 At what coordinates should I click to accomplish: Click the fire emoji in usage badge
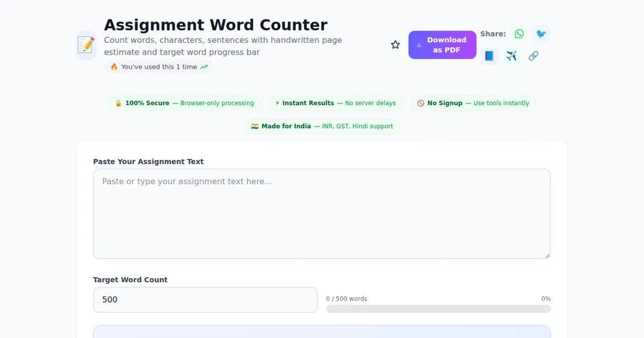(x=114, y=67)
